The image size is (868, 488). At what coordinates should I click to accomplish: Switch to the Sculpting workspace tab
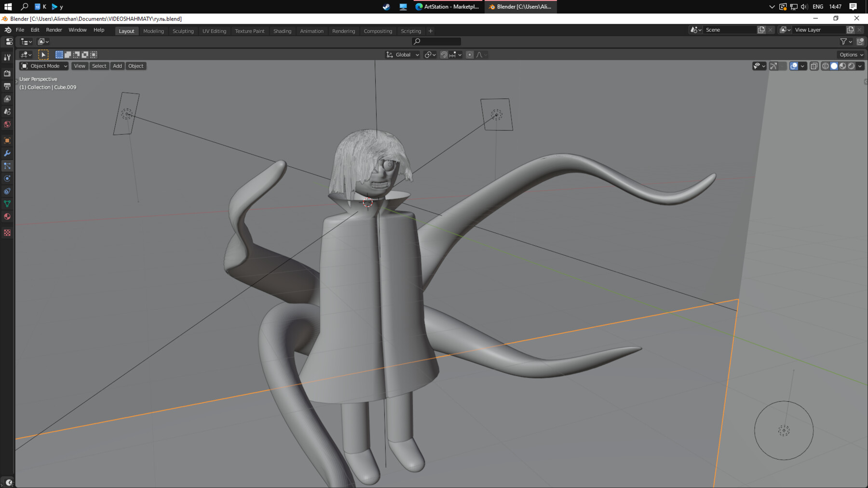(183, 31)
